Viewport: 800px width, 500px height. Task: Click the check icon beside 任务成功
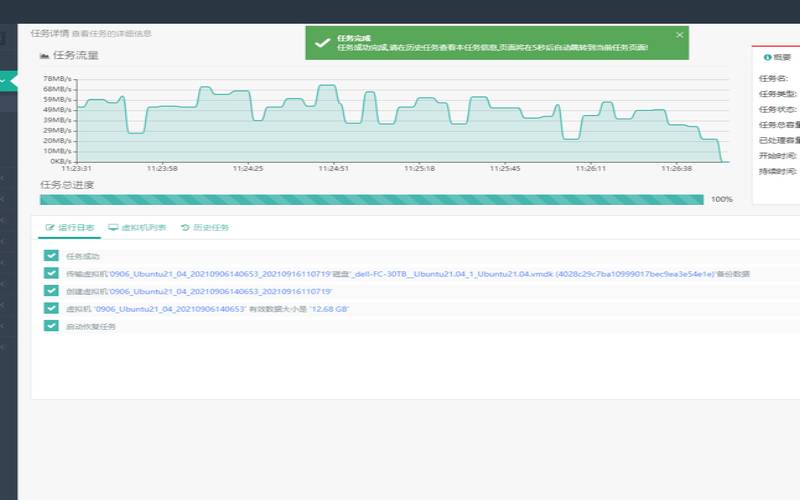coord(51,256)
